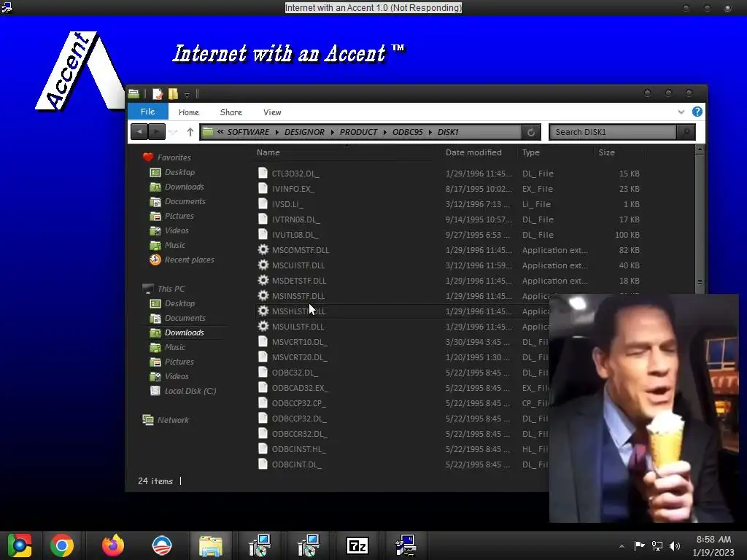Open the Home ribbon tab

pyautogui.click(x=189, y=112)
